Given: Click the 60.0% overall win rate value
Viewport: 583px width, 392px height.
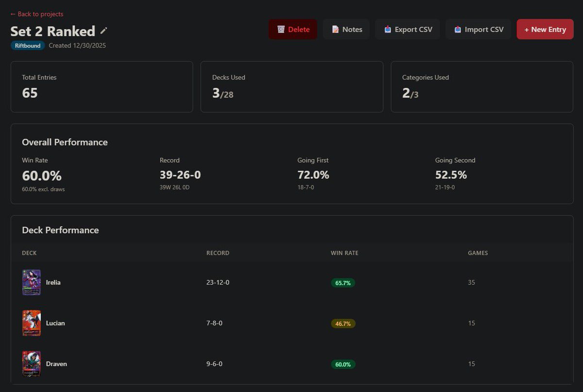Looking at the screenshot, I should pyautogui.click(x=42, y=175).
